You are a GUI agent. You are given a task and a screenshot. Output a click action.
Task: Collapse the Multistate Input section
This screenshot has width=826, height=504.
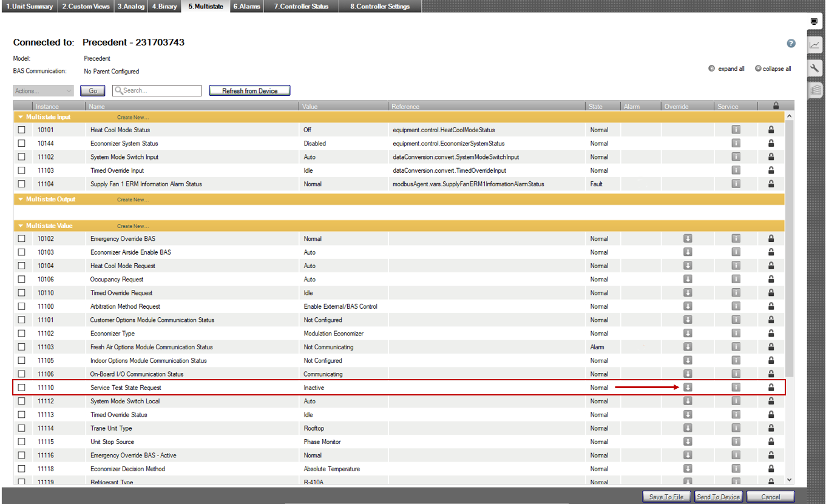[21, 117]
